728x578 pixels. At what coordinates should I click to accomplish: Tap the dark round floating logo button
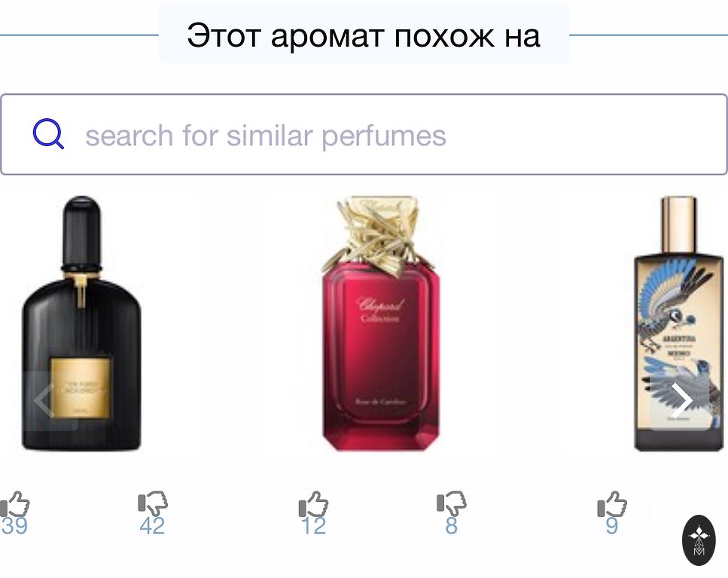[x=699, y=540]
